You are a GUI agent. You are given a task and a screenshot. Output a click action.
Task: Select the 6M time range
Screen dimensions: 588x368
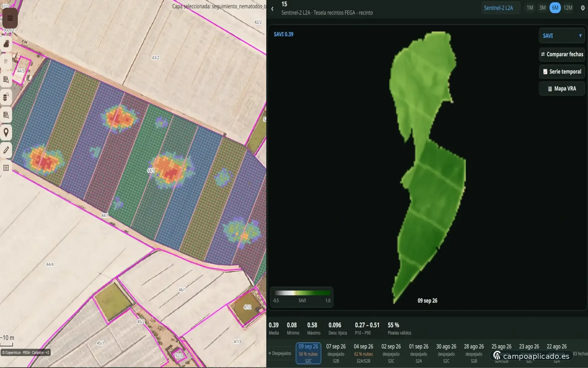(555, 8)
